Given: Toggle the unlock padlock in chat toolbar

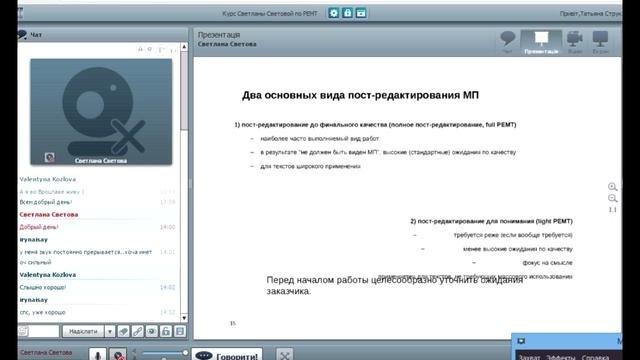Looking at the screenshot, I should pos(166,331).
